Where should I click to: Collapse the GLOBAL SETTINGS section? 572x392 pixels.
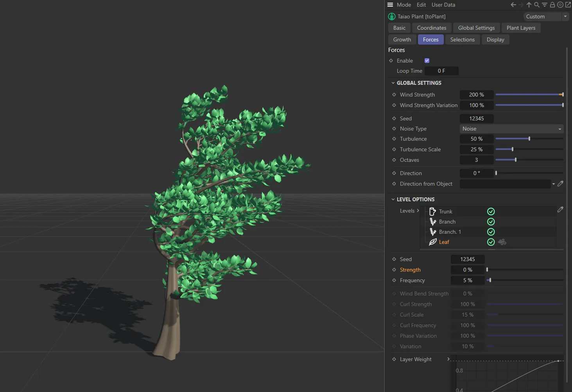point(393,82)
